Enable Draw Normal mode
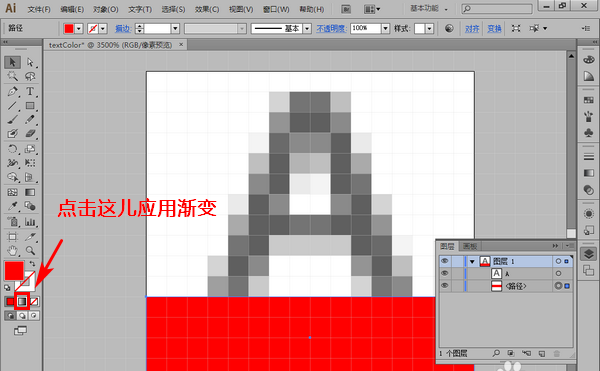Screen dimensions: 600x371 [x=10, y=316]
